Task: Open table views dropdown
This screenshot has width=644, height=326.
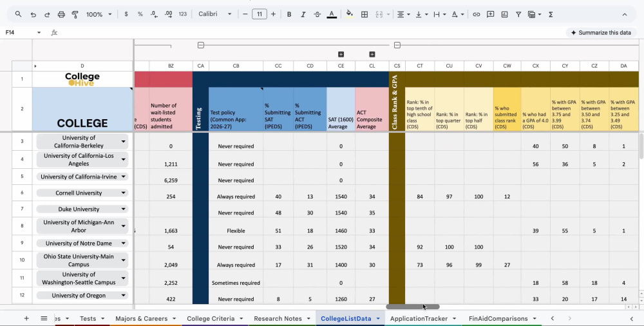Action: (x=535, y=14)
